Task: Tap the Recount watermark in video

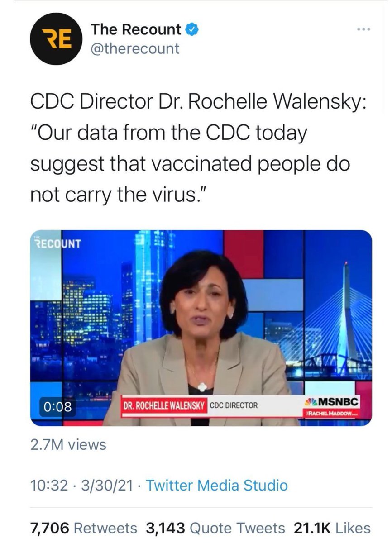Action: tap(57, 243)
